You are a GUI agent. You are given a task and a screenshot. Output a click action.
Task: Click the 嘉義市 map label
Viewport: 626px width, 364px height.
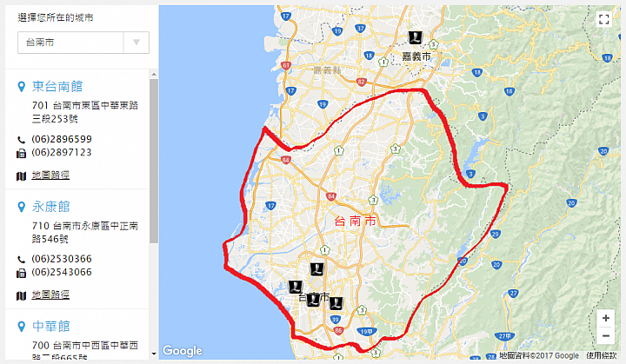point(416,56)
